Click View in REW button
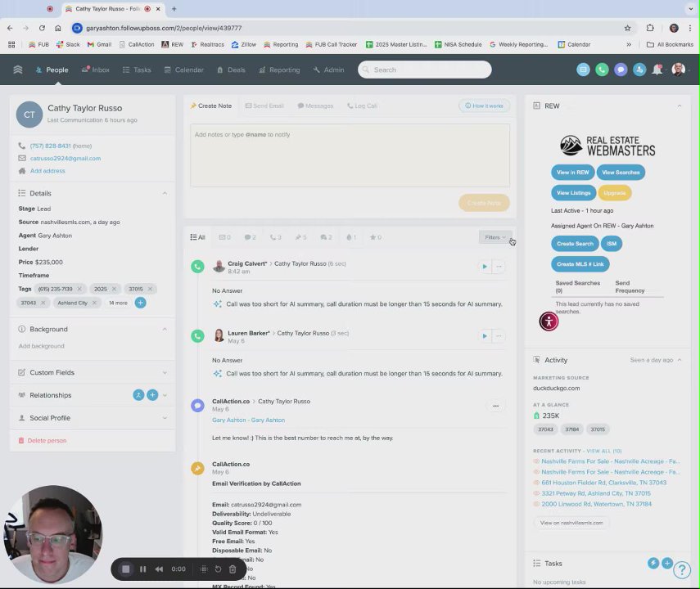The image size is (700, 589). (x=572, y=173)
